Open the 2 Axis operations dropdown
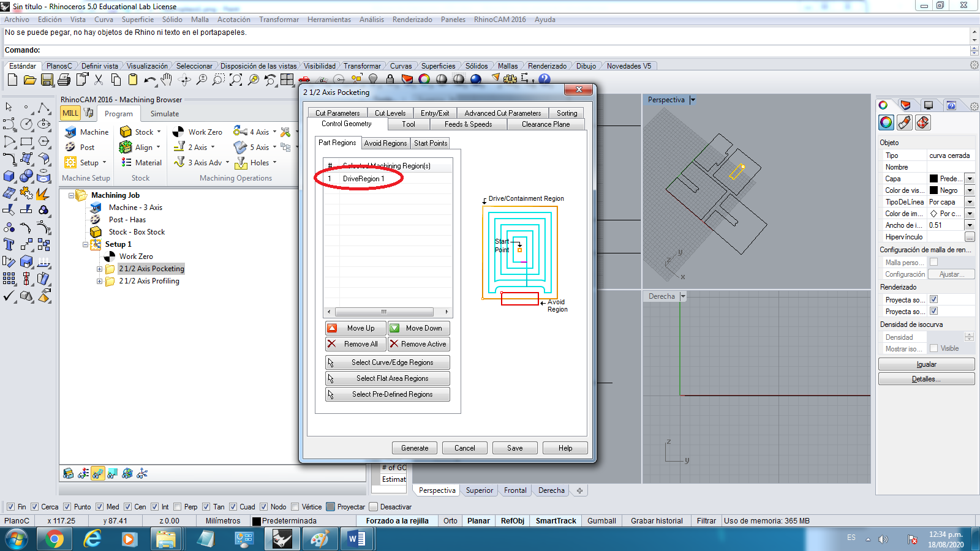 coord(213,147)
